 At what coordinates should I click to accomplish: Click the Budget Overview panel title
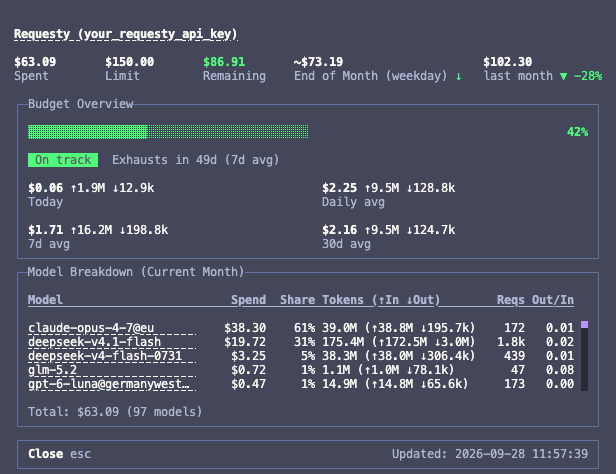(81, 104)
